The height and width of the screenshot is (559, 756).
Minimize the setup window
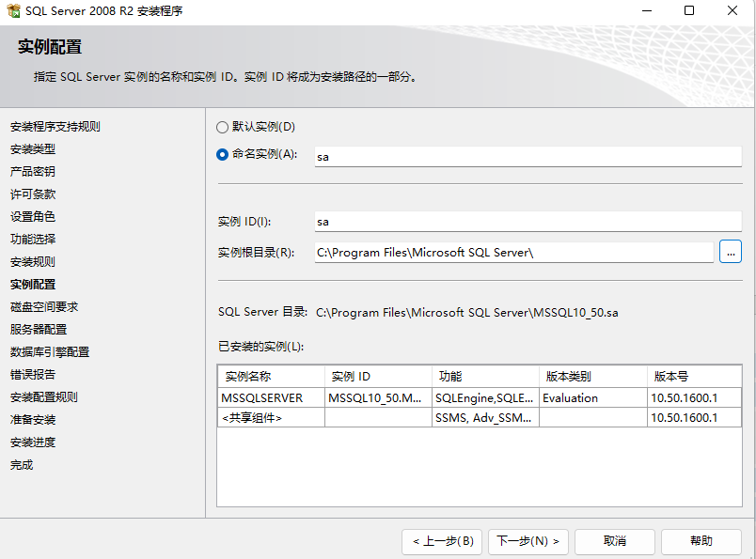tap(647, 10)
